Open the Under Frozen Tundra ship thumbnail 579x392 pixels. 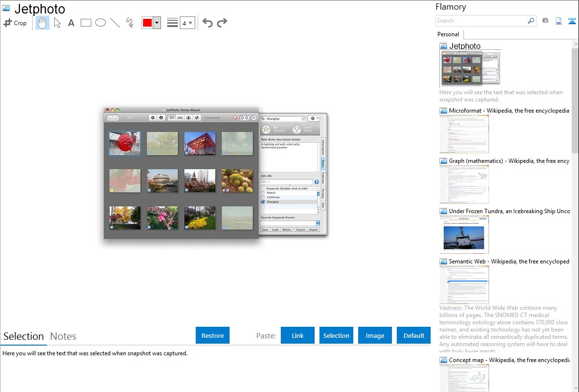464,234
